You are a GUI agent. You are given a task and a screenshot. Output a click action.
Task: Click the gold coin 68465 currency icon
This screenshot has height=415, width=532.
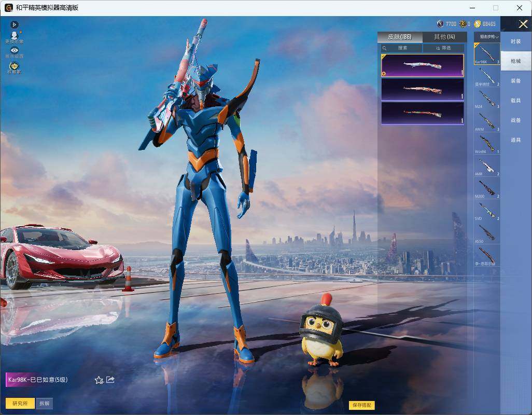click(x=478, y=24)
